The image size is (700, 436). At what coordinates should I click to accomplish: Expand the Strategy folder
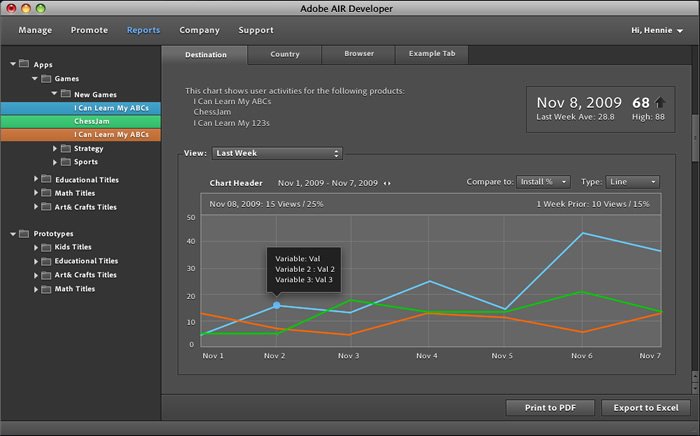click(55, 148)
